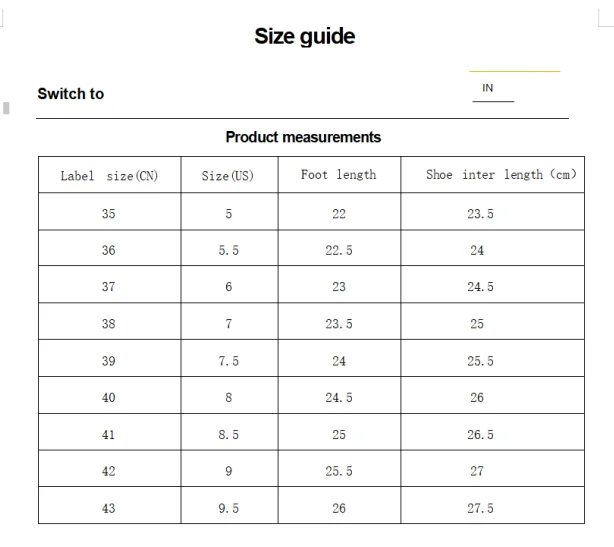Select the CN size 35 cell
Screen dimensions: 614x547
pyautogui.click(x=110, y=212)
